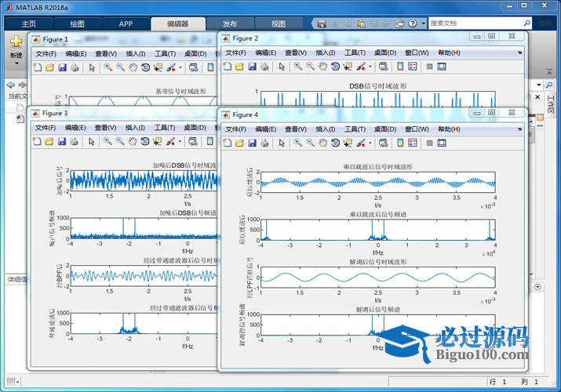Click Data Cursor icon in Figure 1 toolbar
561x392 pixels.
(x=158, y=67)
